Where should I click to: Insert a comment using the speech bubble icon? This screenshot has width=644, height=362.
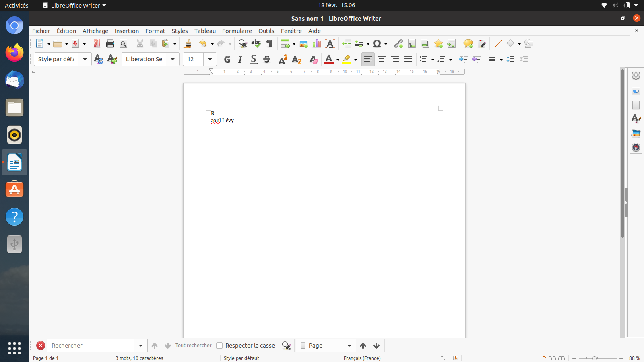468,44
